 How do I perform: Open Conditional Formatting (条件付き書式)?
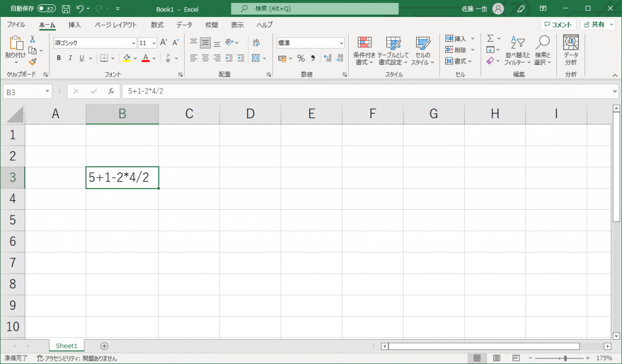tap(364, 51)
